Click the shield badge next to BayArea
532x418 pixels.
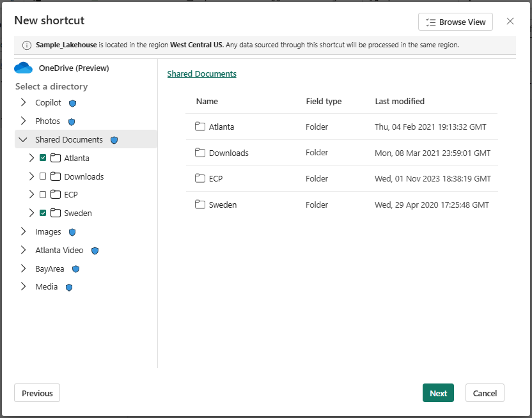(75, 268)
